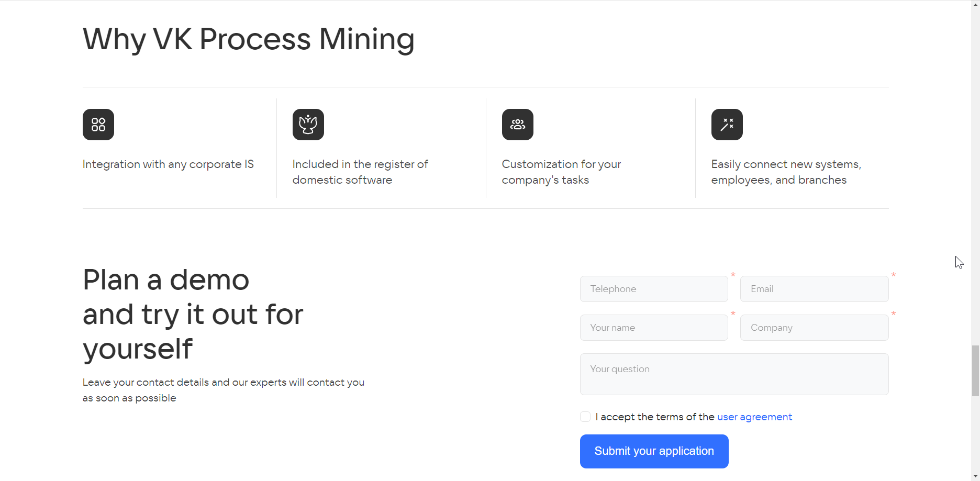Select the Company input field
The image size is (980, 481).
[815, 328]
